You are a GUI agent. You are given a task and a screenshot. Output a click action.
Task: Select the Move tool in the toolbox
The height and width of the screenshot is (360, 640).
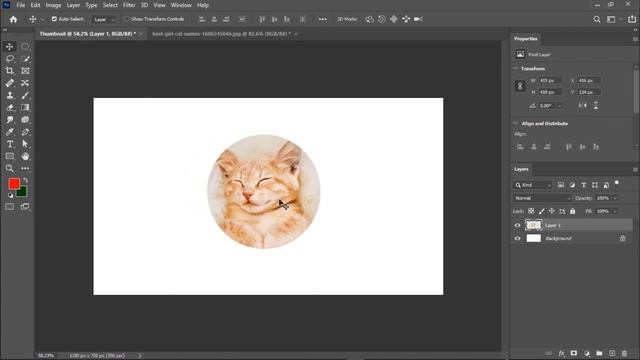click(x=9, y=47)
